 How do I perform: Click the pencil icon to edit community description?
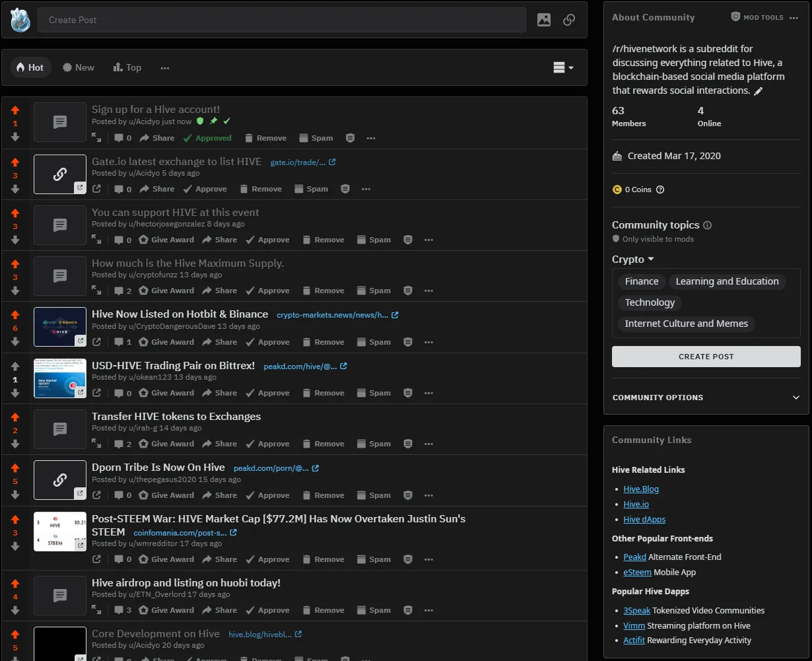click(x=759, y=91)
